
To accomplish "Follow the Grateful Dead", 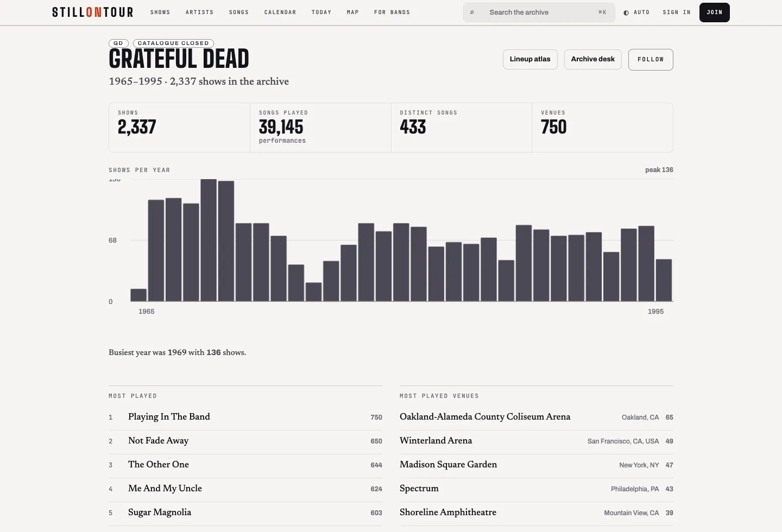I will tap(651, 60).
